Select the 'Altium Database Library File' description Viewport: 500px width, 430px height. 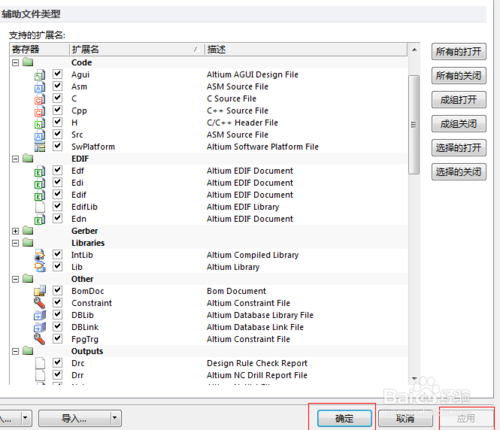[260, 315]
